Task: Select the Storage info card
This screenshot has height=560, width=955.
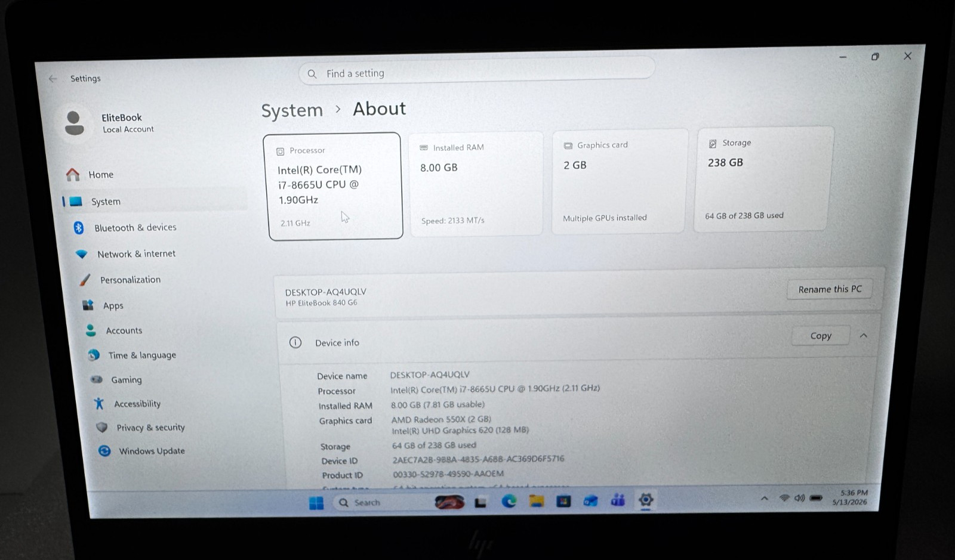Action: (763, 179)
